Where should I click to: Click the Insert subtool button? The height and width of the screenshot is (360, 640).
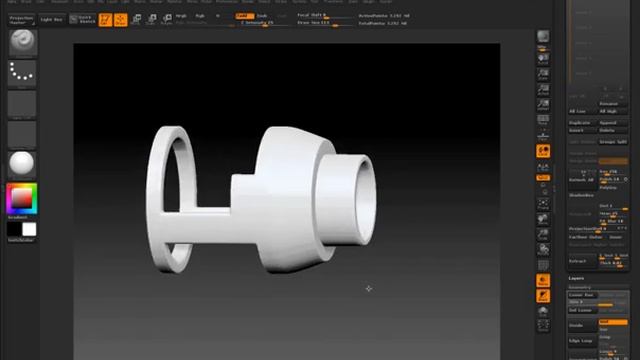coord(582,131)
